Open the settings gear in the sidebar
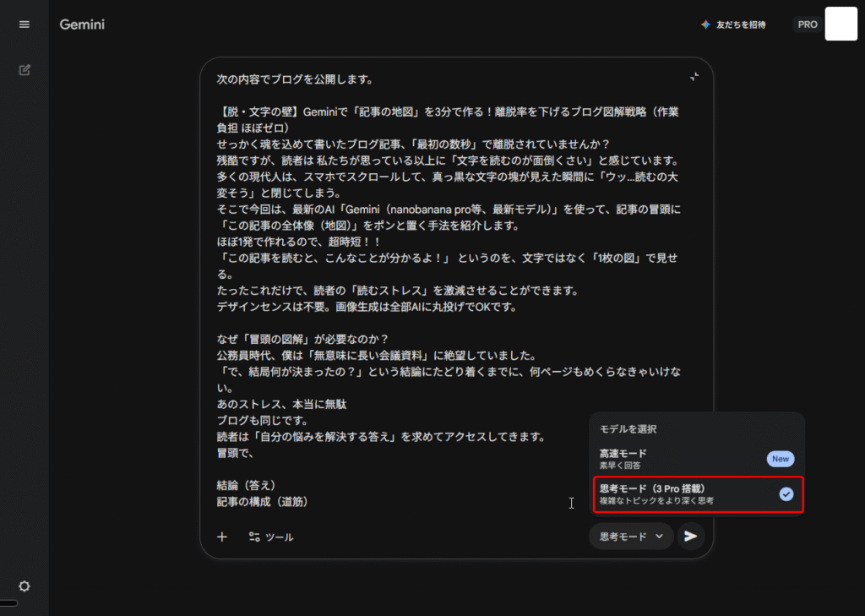 tap(24, 586)
